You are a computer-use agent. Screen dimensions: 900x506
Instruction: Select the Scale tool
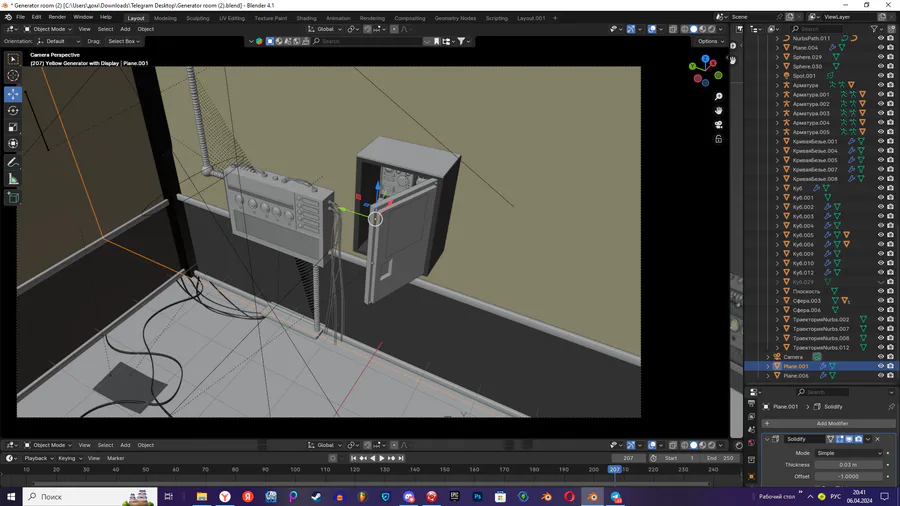13,128
